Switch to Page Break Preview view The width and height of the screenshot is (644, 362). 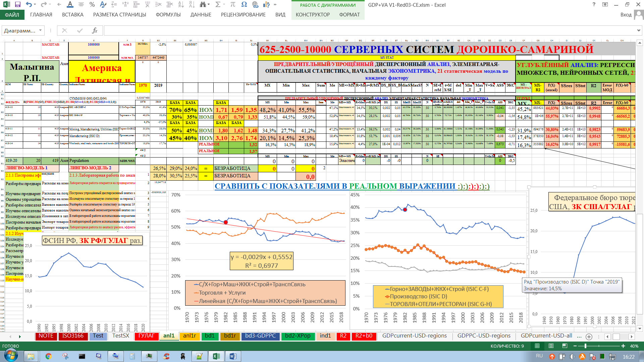[x=565, y=346]
